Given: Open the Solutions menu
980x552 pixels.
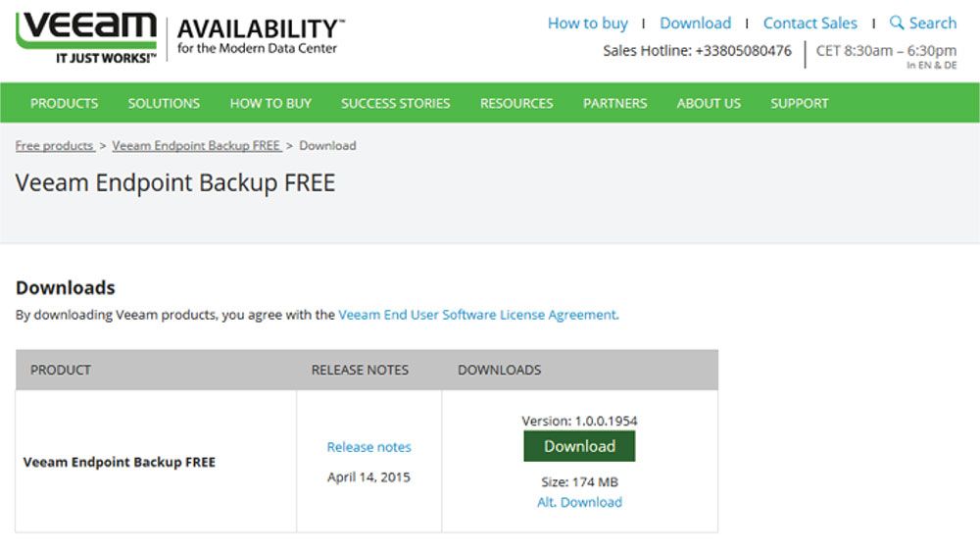Looking at the screenshot, I should 164,103.
